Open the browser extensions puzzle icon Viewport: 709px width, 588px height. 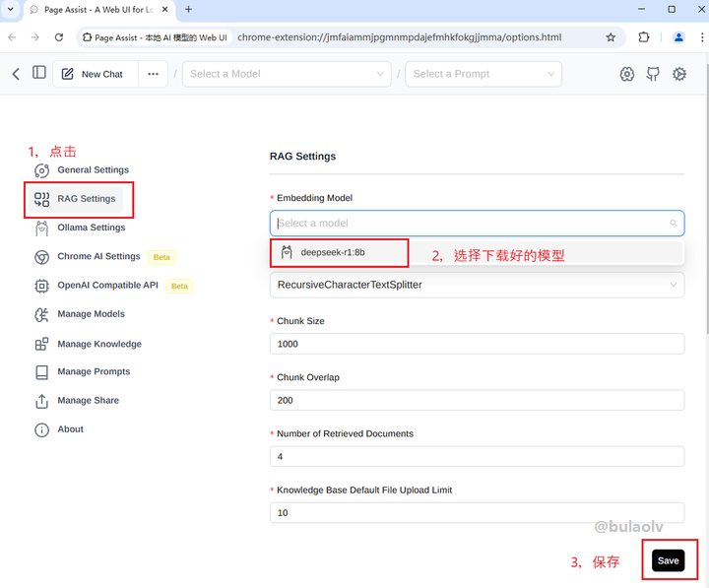tap(643, 37)
